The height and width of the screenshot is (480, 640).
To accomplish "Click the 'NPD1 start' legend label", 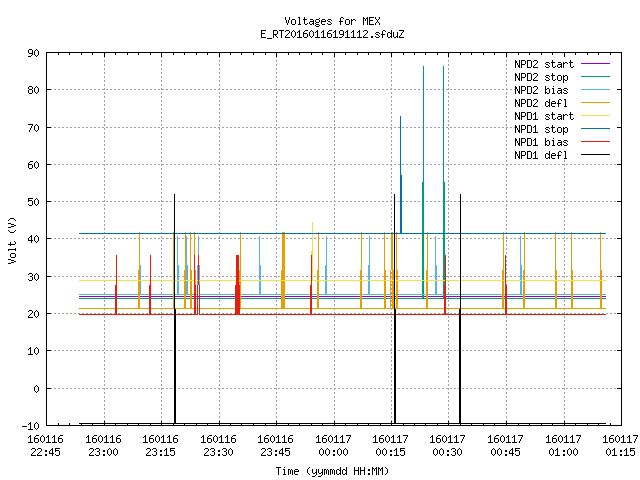I will [544, 116].
